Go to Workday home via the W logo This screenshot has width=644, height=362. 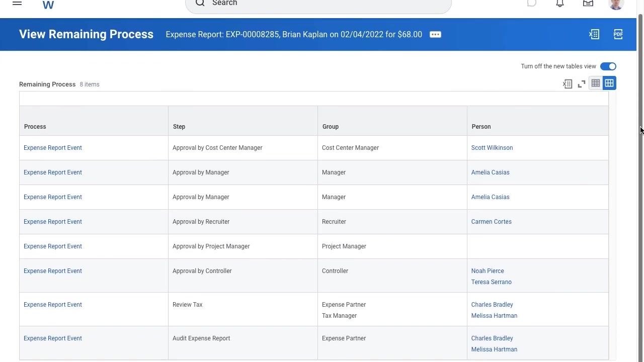(x=48, y=5)
